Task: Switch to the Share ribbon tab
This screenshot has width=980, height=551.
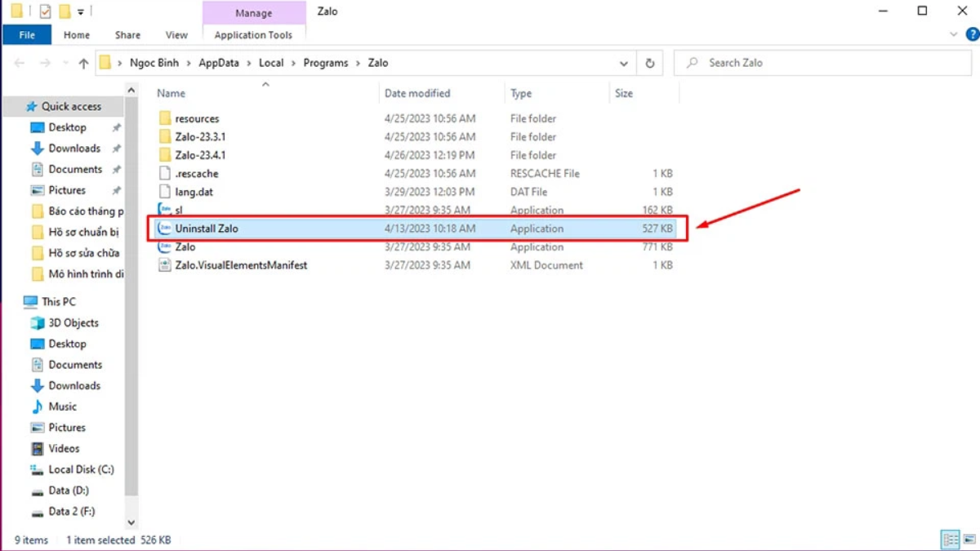Action: (x=127, y=35)
